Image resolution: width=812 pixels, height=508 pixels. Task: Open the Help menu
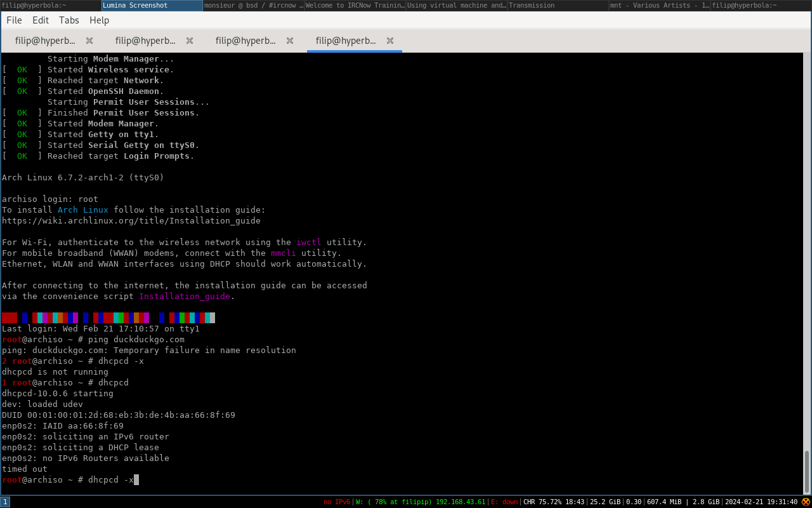[100, 20]
